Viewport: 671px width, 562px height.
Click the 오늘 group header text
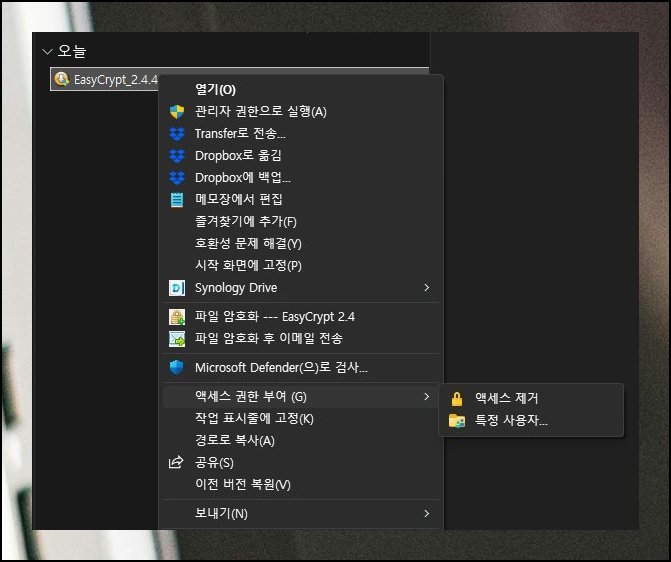[72, 51]
